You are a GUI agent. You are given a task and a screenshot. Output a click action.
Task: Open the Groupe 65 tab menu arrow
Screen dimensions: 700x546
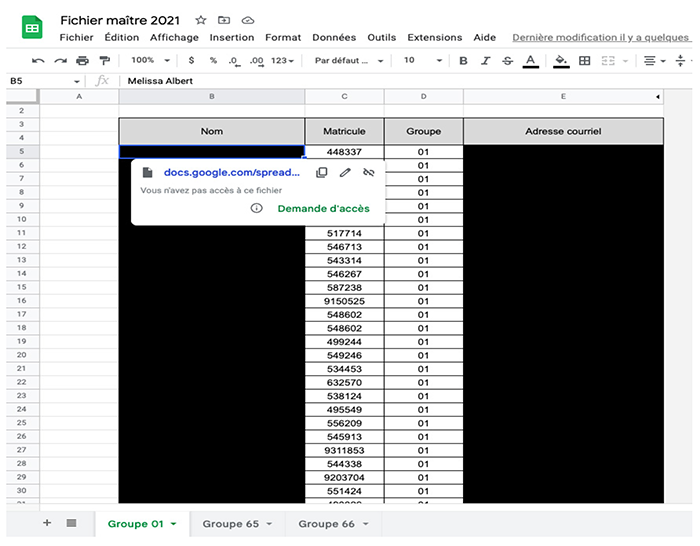(269, 524)
